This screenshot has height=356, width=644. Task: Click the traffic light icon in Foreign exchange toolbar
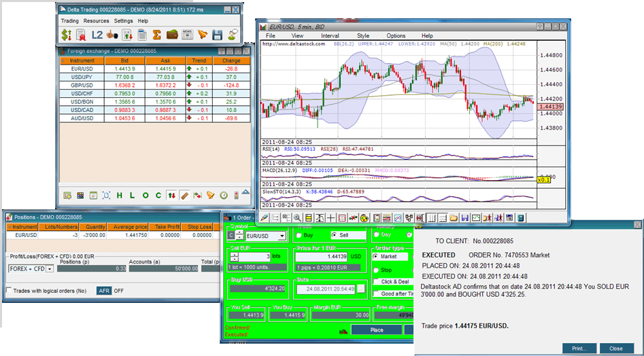(236, 196)
